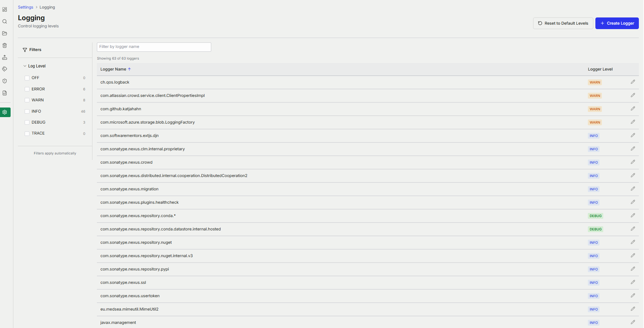Go to Settings breadcrumb link
This screenshot has width=644, height=328.
coord(26,7)
